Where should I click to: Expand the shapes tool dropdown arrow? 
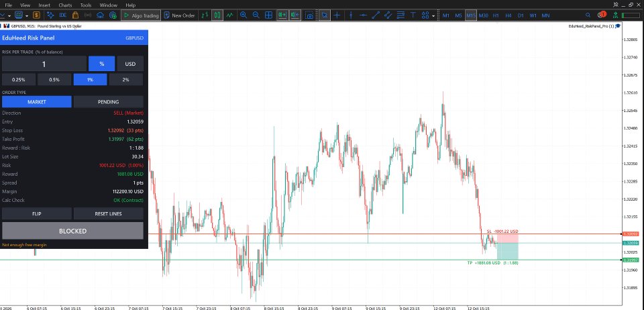tap(433, 15)
